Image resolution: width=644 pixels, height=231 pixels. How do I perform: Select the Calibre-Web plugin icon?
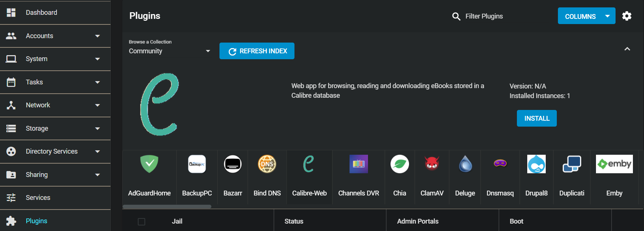309,164
